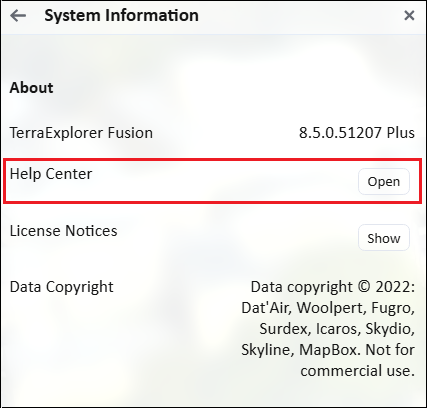Click the TerraExplorer Fusion label
The image size is (427, 408).
pyautogui.click(x=81, y=133)
